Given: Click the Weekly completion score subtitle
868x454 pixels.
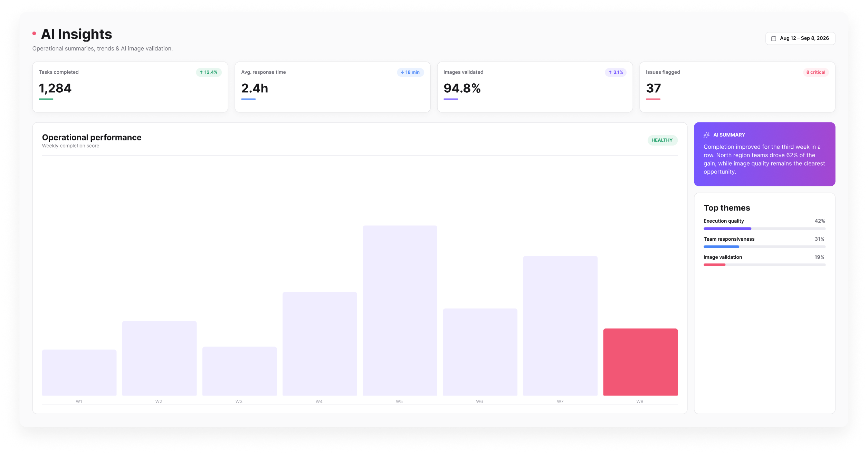Looking at the screenshot, I should coord(70,146).
